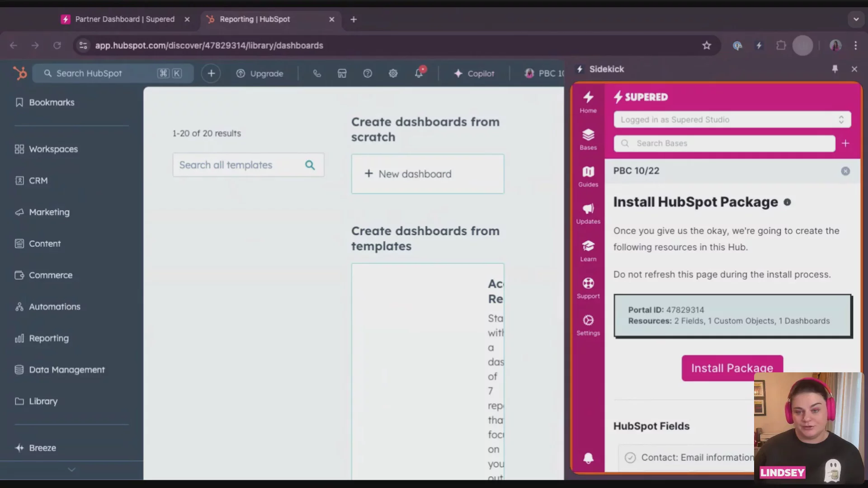Click the HubSpot sprocket logo
Screen dimensions: 868x488
[x=20, y=73]
